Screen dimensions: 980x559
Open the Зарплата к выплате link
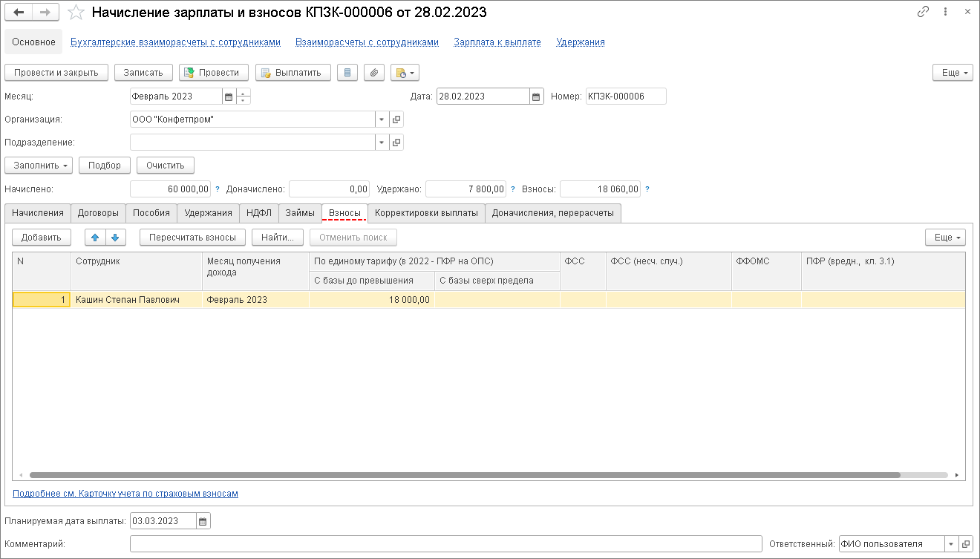[x=497, y=42]
